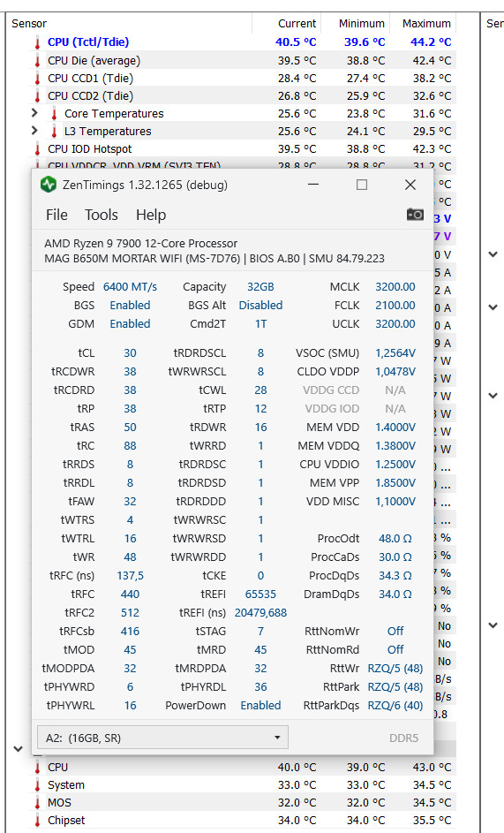Click the tRFCsb value 416

[x=130, y=631]
